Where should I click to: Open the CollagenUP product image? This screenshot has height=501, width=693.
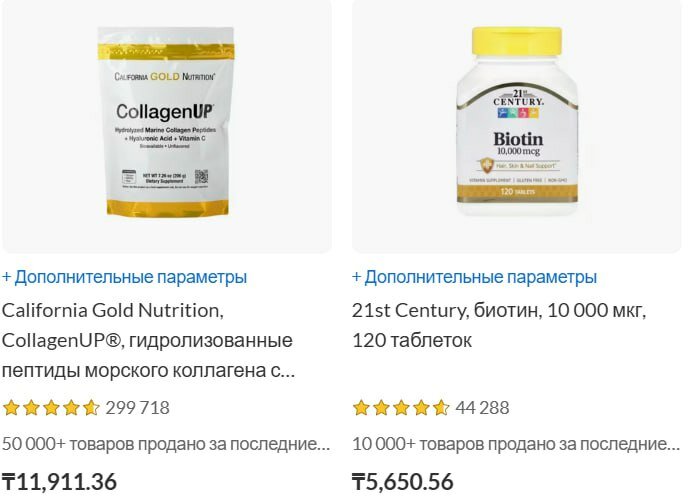[167, 126]
